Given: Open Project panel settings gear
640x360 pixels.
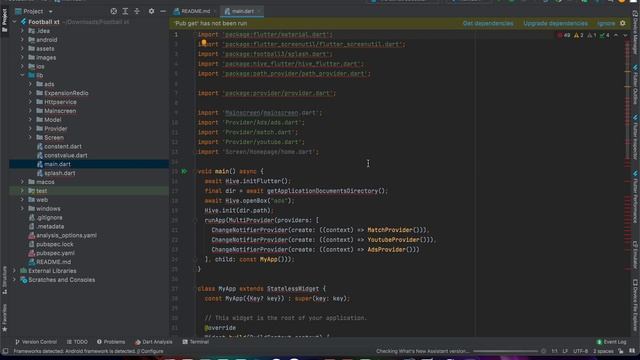Looking at the screenshot, I should pos(151,11).
